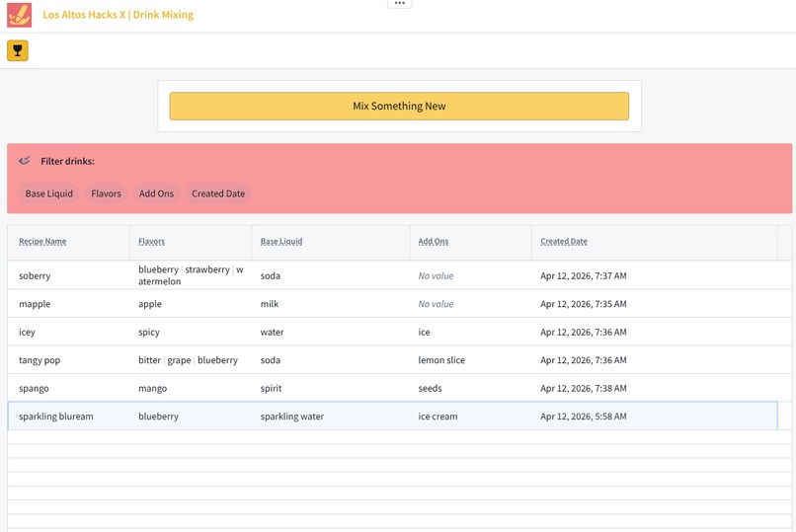Click the grape flavor tag
The height and width of the screenshot is (532, 796).
click(x=179, y=360)
